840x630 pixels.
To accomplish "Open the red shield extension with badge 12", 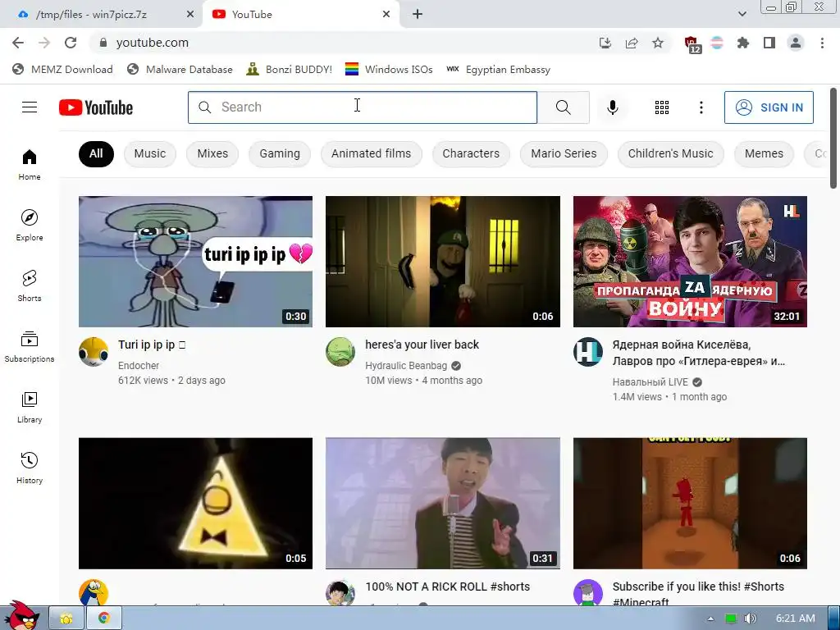I will point(692,44).
